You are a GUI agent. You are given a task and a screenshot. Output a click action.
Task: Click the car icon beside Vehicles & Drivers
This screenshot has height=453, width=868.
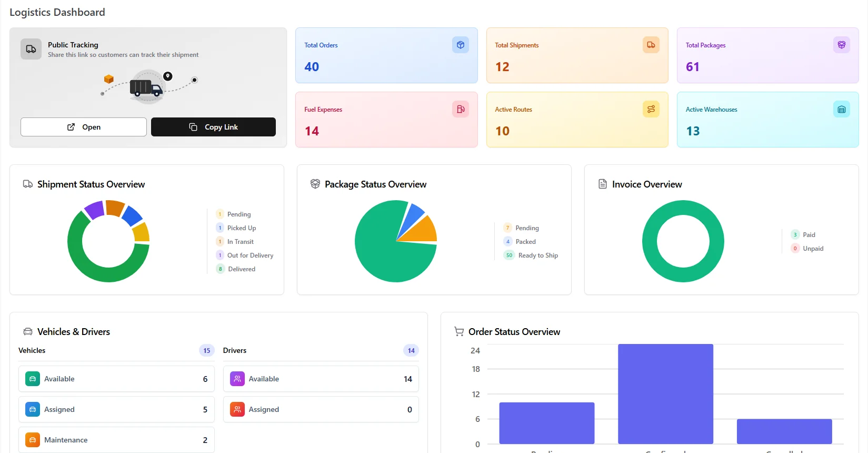pos(28,331)
